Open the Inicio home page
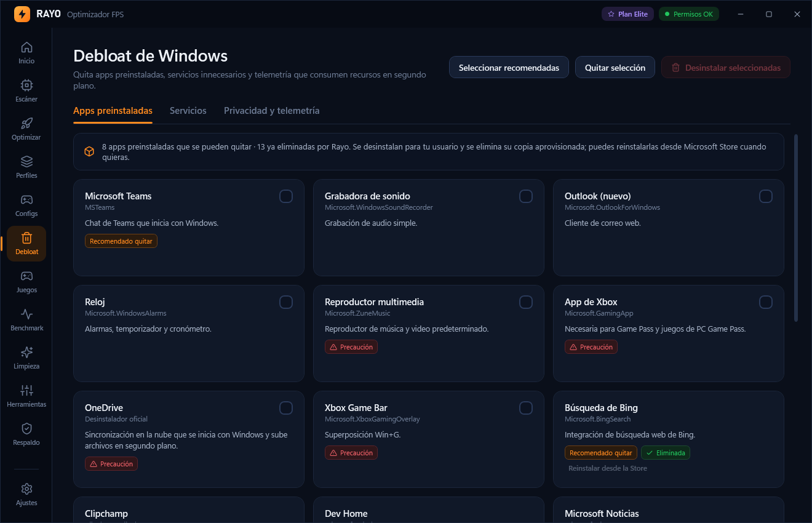The height and width of the screenshot is (523, 812). [x=26, y=53]
